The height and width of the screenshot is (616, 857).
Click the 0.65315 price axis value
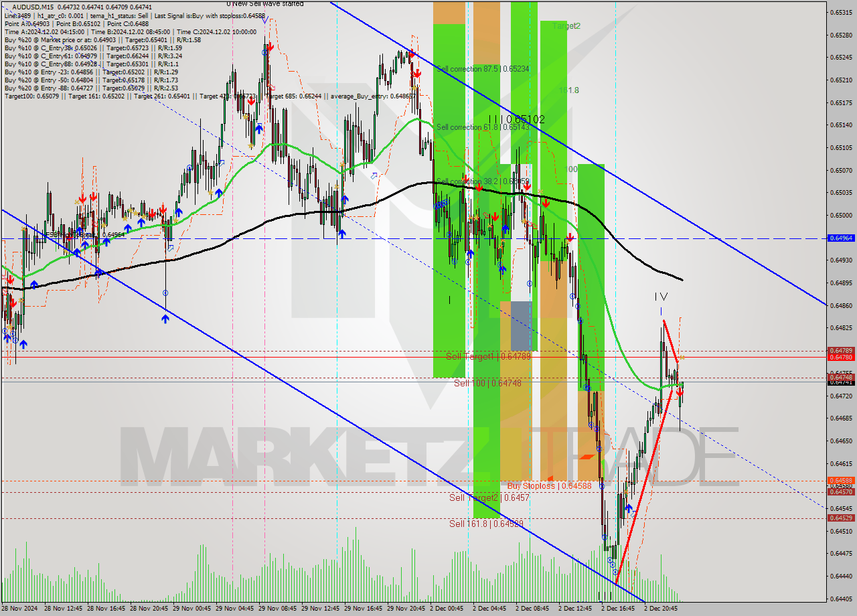point(841,12)
